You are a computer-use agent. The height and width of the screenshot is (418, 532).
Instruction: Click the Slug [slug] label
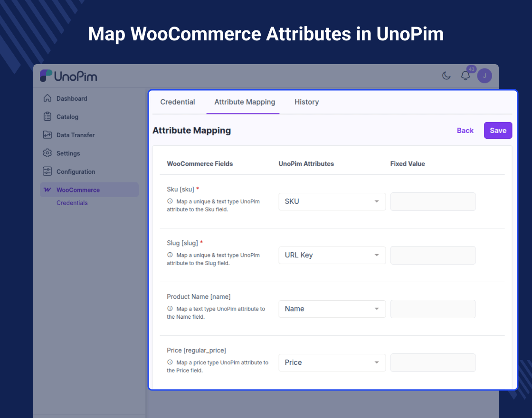[182, 243]
